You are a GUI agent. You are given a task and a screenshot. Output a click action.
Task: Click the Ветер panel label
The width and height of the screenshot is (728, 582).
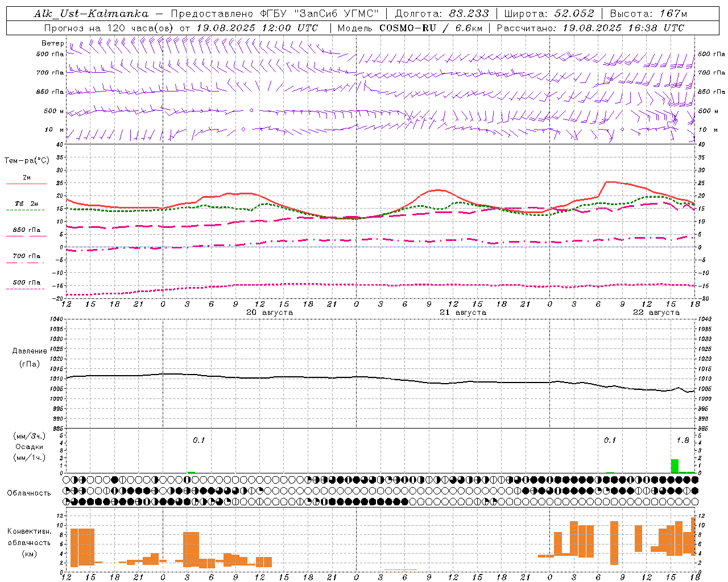tap(53, 43)
